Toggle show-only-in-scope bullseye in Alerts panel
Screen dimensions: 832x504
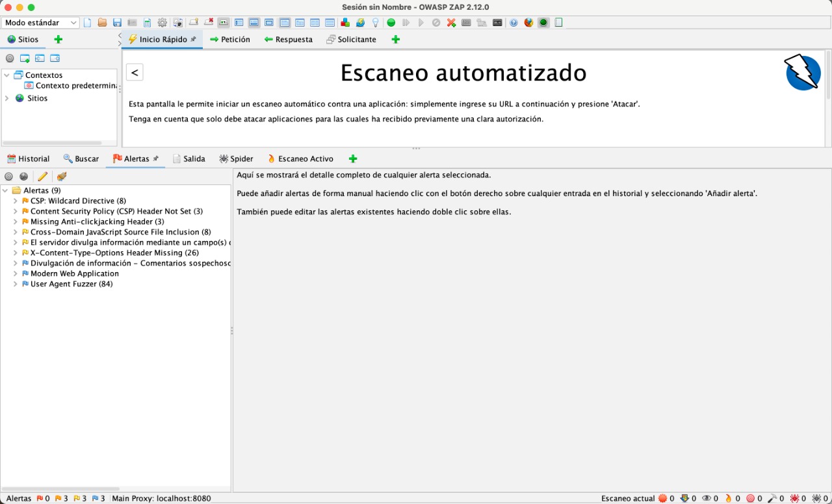coord(8,175)
